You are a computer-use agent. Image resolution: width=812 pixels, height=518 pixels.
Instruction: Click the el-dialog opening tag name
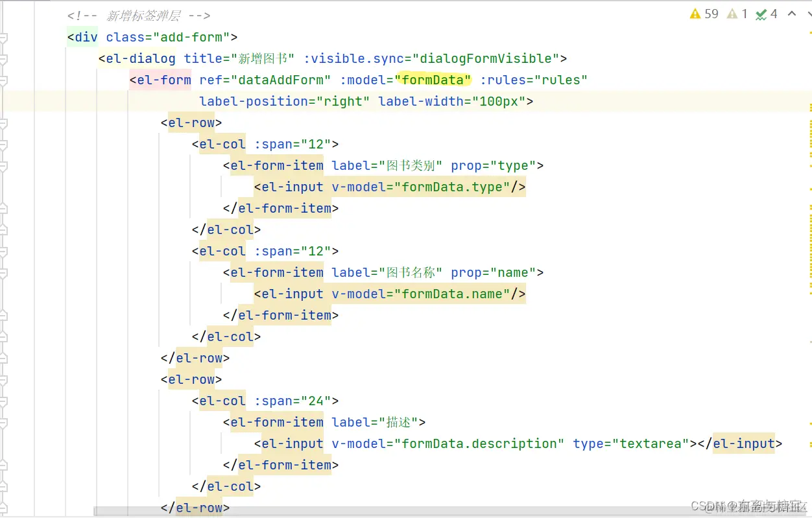[141, 58]
